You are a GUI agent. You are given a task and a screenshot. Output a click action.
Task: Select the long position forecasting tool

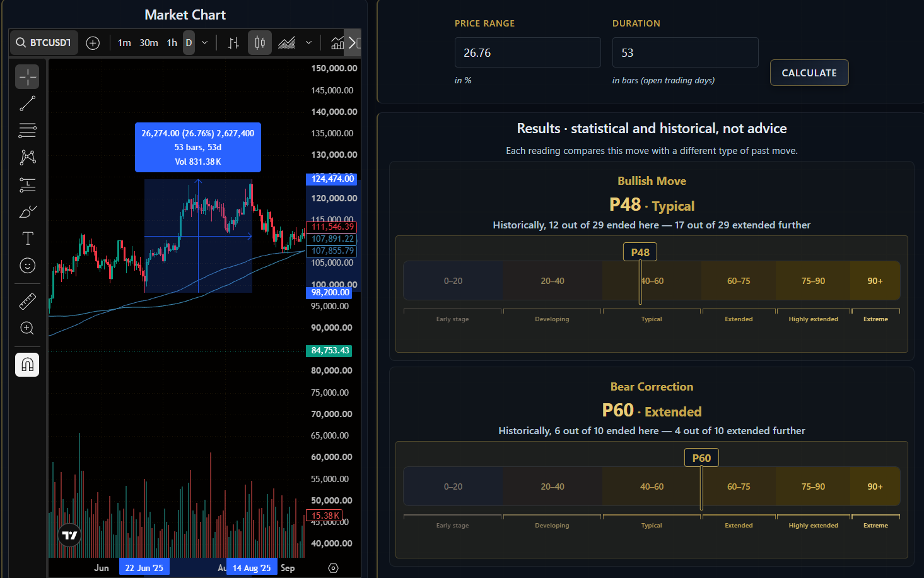pos(27,185)
